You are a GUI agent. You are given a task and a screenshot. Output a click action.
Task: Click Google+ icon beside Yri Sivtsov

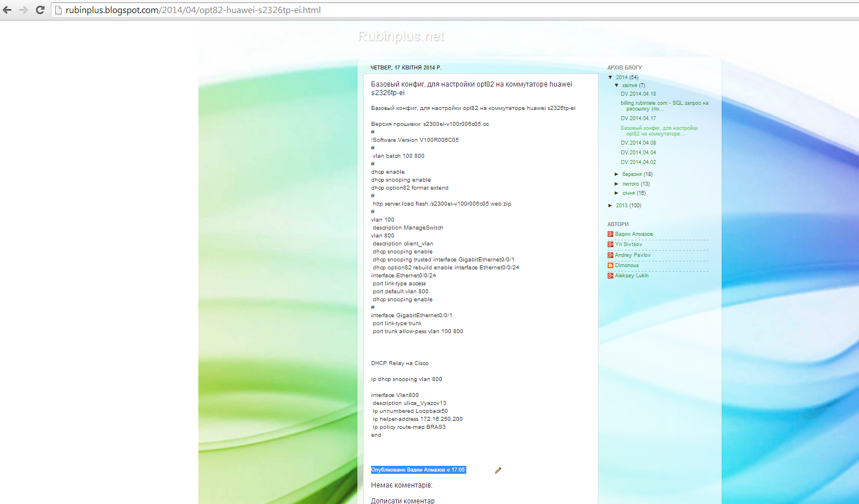(x=610, y=244)
